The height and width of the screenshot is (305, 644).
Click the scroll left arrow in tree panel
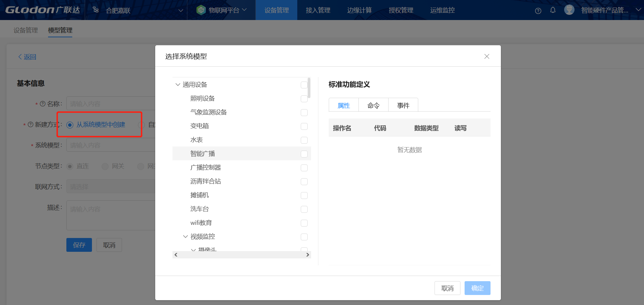176,255
